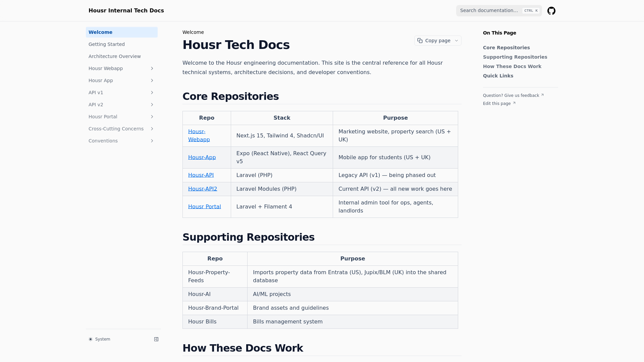Click the Housr-Brand-Portal table cell
Screen dimensions: 644x362
pos(215,308)
